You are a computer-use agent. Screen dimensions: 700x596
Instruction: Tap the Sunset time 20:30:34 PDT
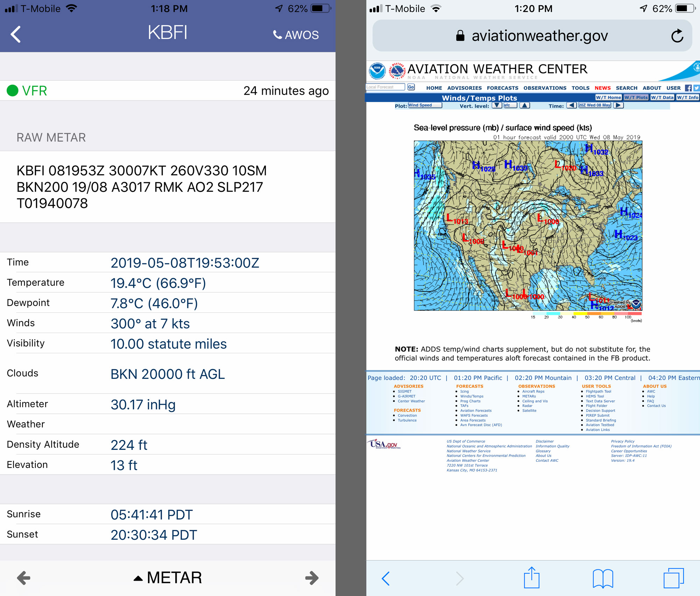tap(154, 535)
